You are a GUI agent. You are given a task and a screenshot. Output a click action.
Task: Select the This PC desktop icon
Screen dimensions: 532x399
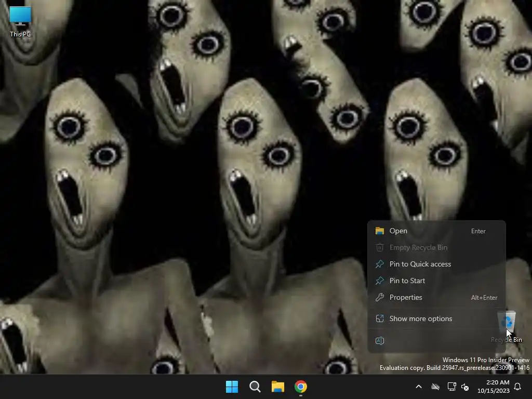[x=20, y=22]
